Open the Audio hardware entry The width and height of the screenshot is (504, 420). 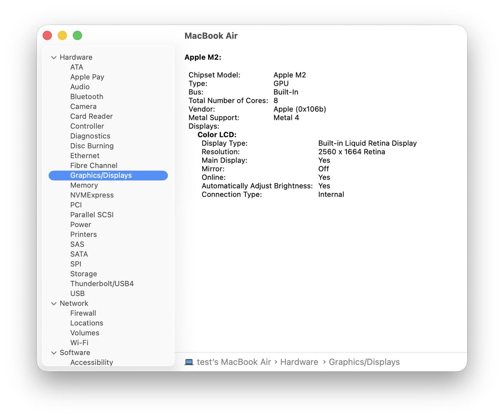[80, 87]
